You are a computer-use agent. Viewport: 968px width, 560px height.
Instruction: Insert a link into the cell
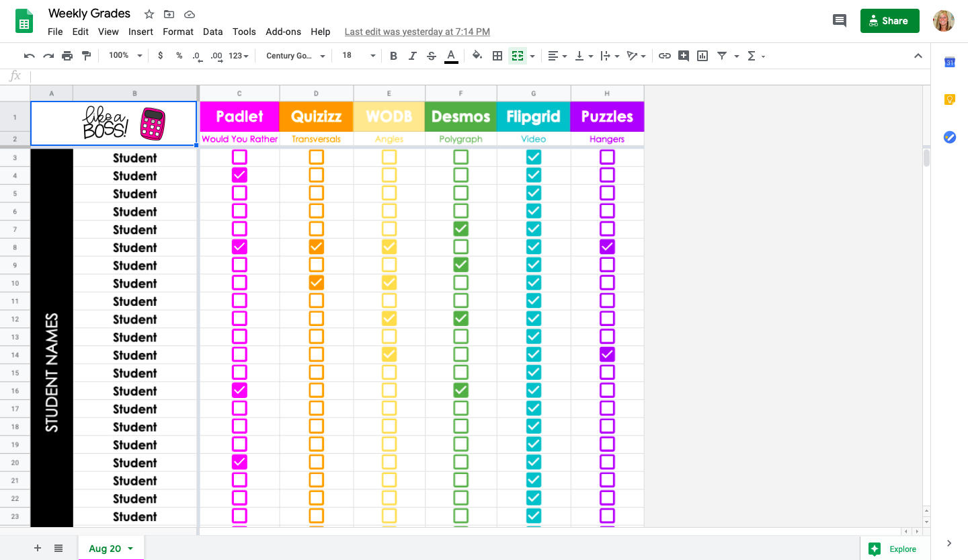(x=665, y=56)
